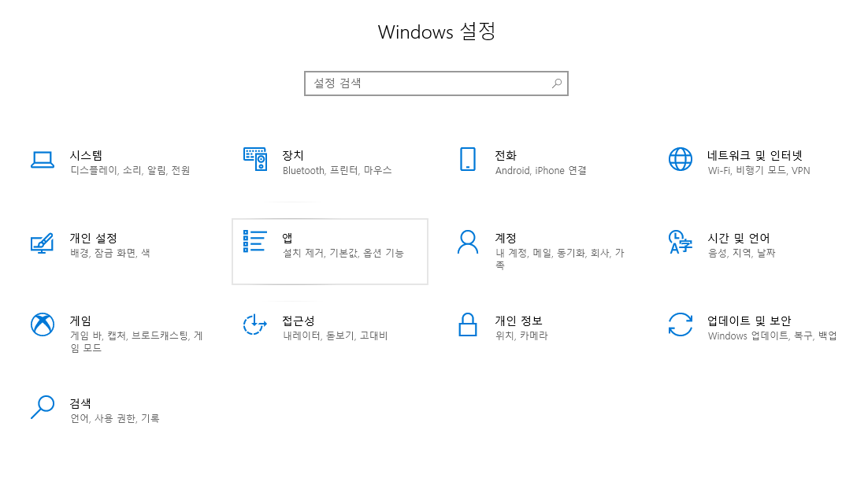Click text Android, iPhone 연결
Screen dimensions: 868x482
click(x=541, y=170)
